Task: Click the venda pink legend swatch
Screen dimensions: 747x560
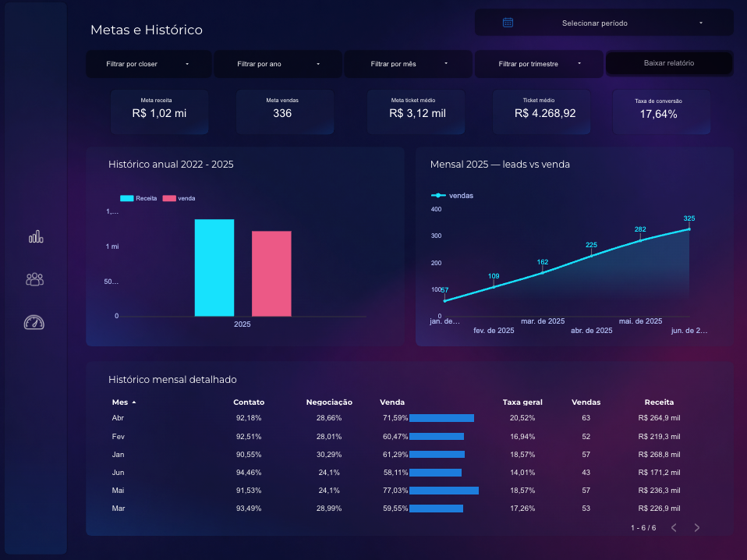Action: [169, 198]
